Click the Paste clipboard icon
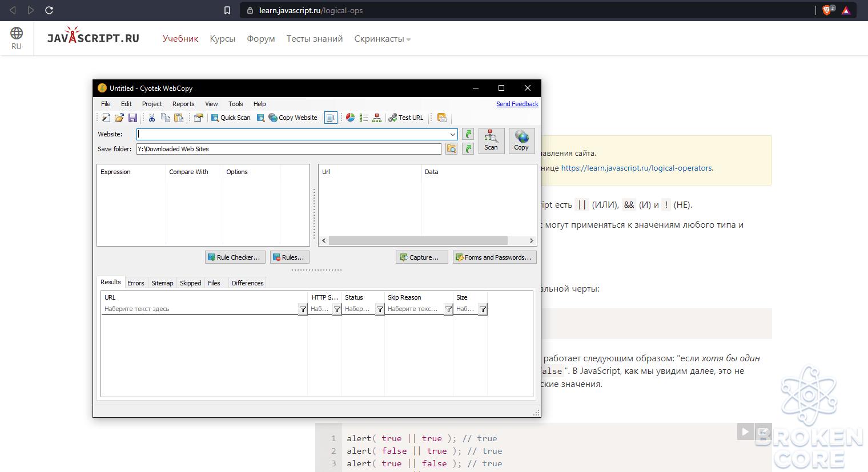 point(179,118)
